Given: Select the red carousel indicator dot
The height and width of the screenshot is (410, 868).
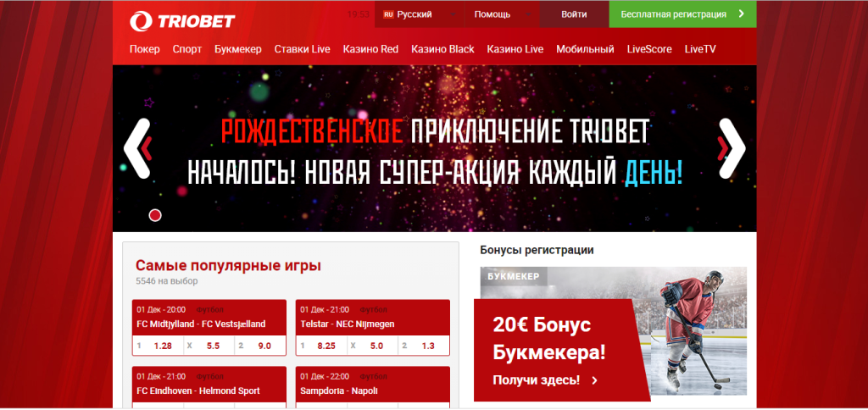Looking at the screenshot, I should 155,215.
